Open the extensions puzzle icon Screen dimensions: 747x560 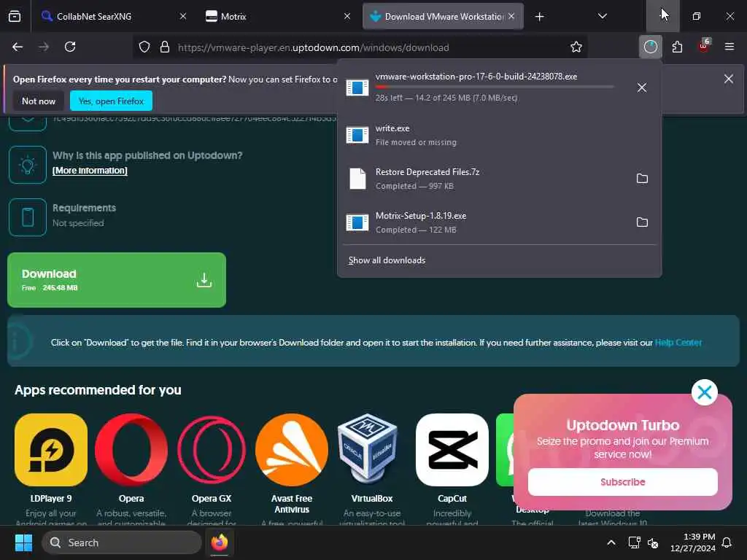pyautogui.click(x=677, y=47)
